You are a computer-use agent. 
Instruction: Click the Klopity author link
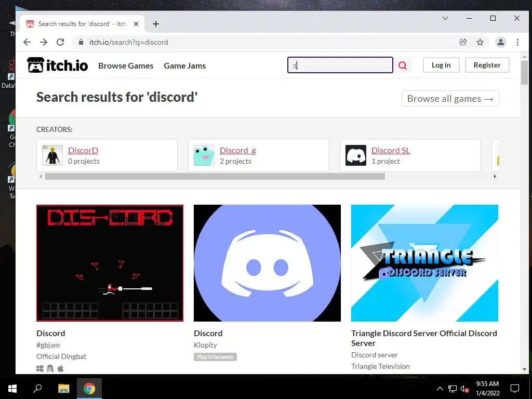tap(205, 345)
